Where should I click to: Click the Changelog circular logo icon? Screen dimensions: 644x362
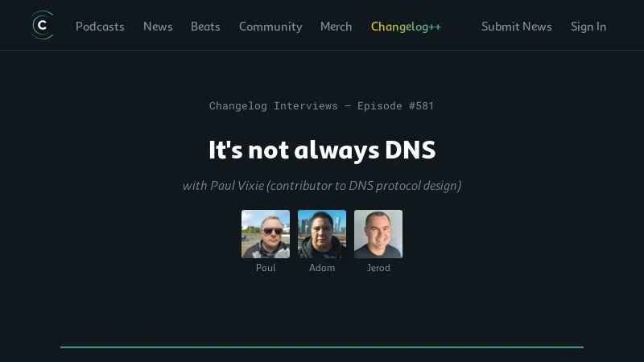[x=43, y=26]
